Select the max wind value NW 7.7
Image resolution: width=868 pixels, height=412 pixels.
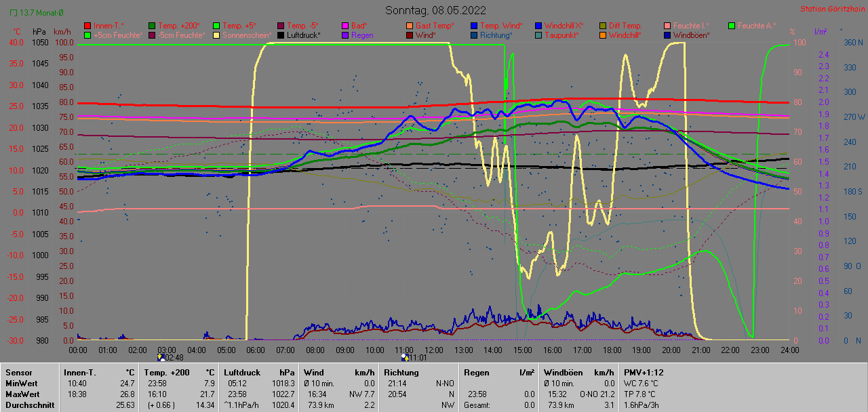point(361,394)
